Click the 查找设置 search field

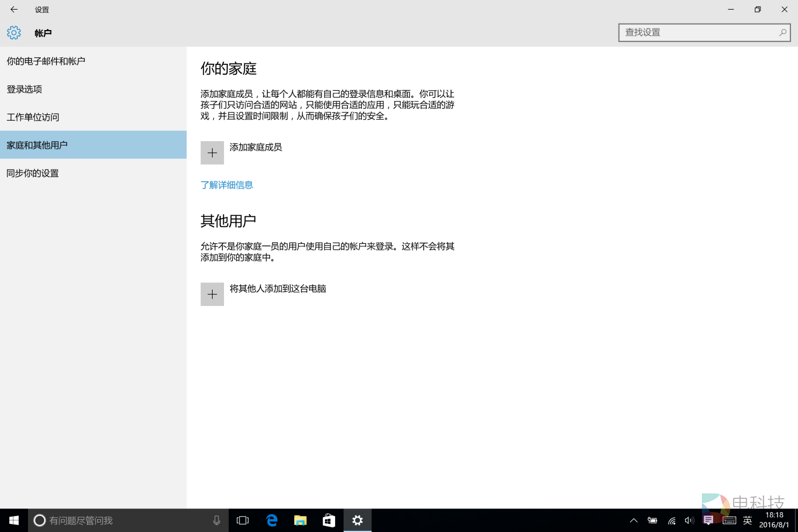pyautogui.click(x=698, y=33)
